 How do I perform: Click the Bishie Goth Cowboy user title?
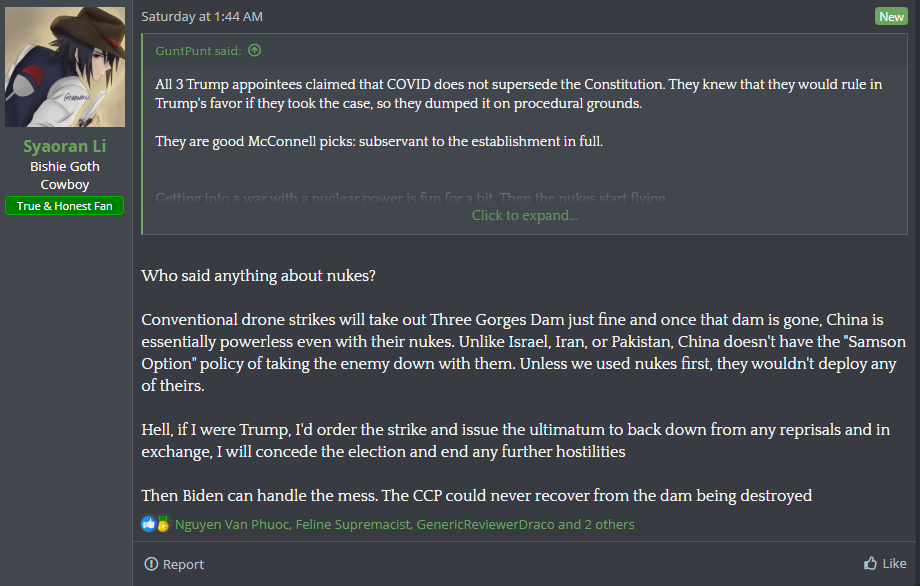point(65,175)
